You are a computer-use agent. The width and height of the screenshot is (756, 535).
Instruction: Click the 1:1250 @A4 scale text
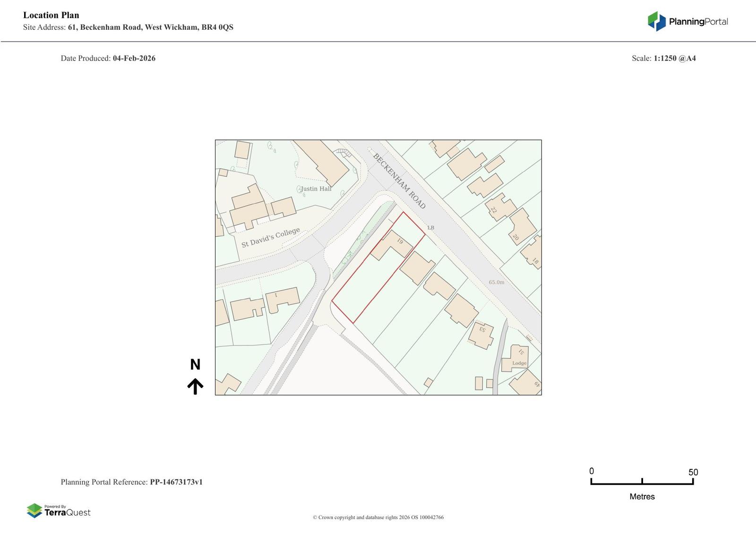coord(674,58)
